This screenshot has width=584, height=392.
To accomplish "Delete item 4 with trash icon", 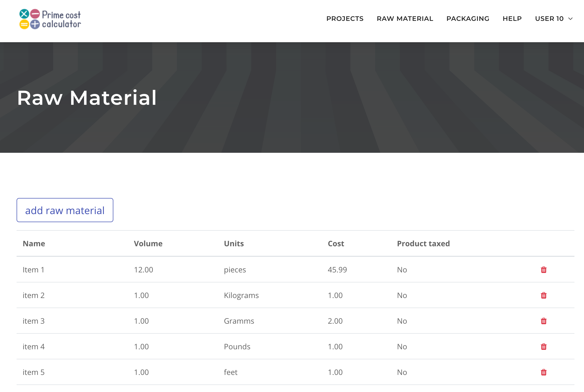I will [x=544, y=347].
